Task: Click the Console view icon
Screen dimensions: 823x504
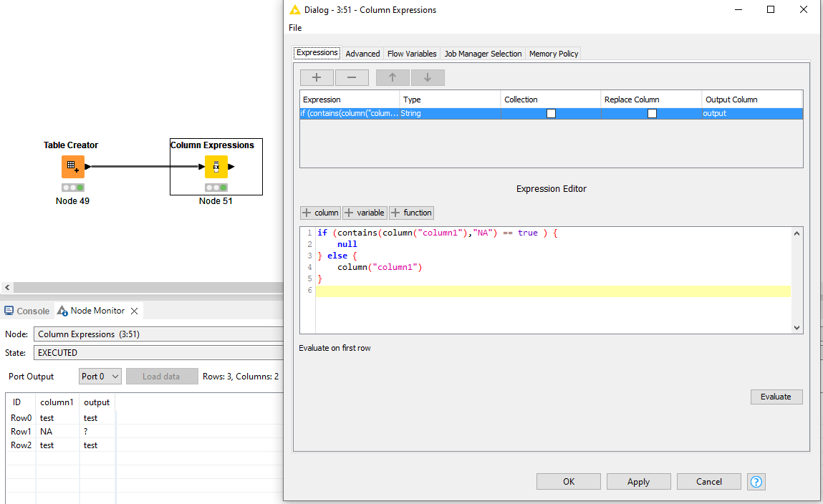Action: [9, 311]
